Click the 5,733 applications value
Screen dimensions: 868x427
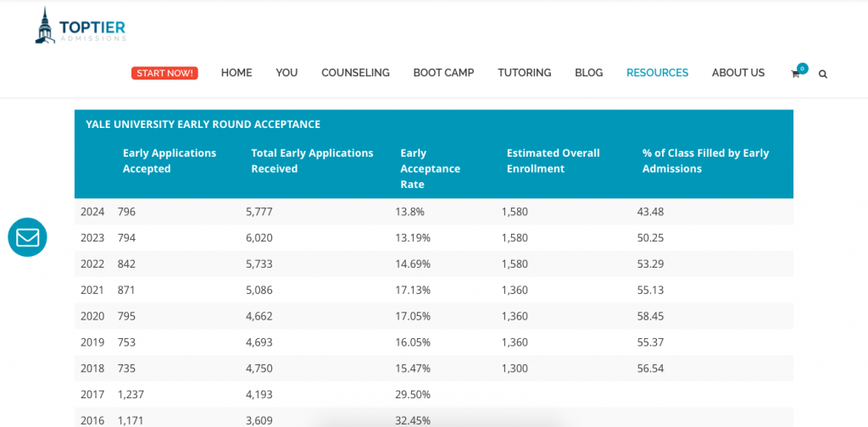point(259,263)
